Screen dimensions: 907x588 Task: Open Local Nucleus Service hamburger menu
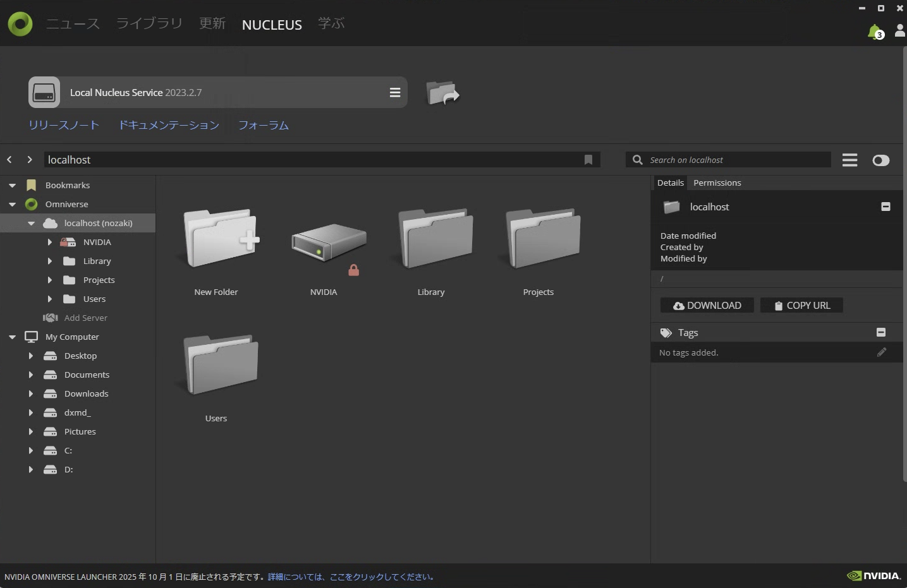click(x=395, y=93)
